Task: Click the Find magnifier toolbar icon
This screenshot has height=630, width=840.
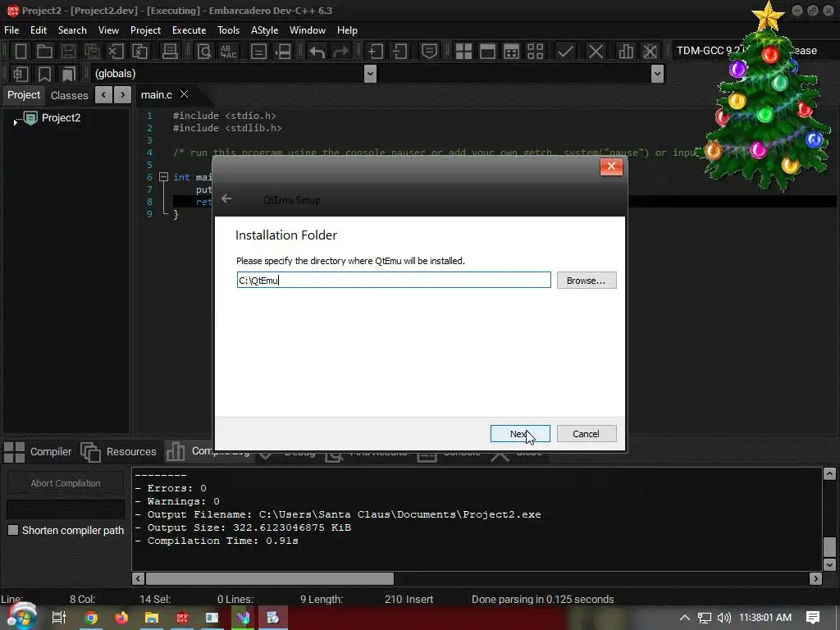Action: point(204,52)
